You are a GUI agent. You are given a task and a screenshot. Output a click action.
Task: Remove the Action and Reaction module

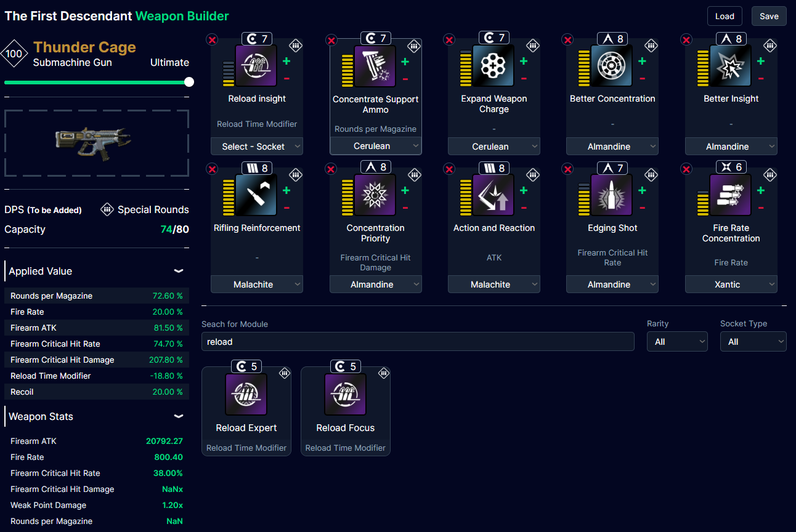[449, 169]
